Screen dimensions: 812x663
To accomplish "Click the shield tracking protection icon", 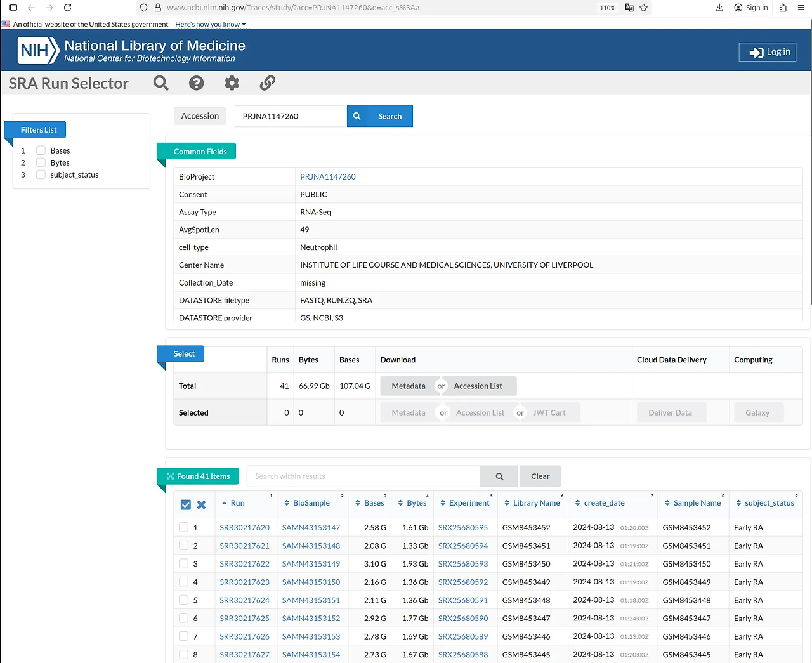I will pyautogui.click(x=143, y=8).
